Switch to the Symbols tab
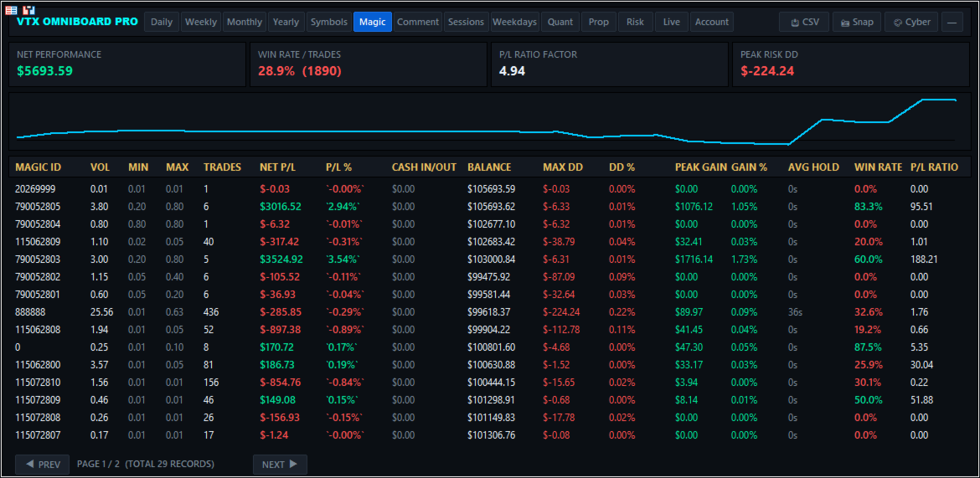Screen dimensions: 980x478 329,22
